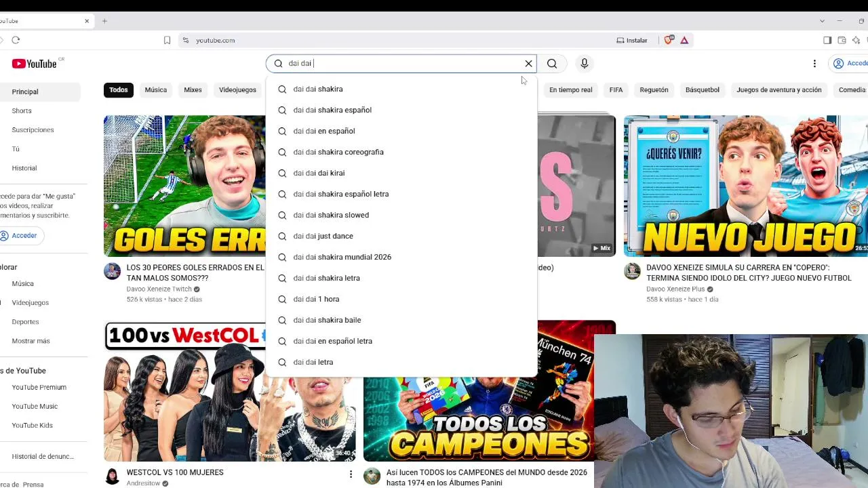Select "dai dai shakira español letra" suggestion
Viewport: 868px width, 488px height.
[401, 194]
